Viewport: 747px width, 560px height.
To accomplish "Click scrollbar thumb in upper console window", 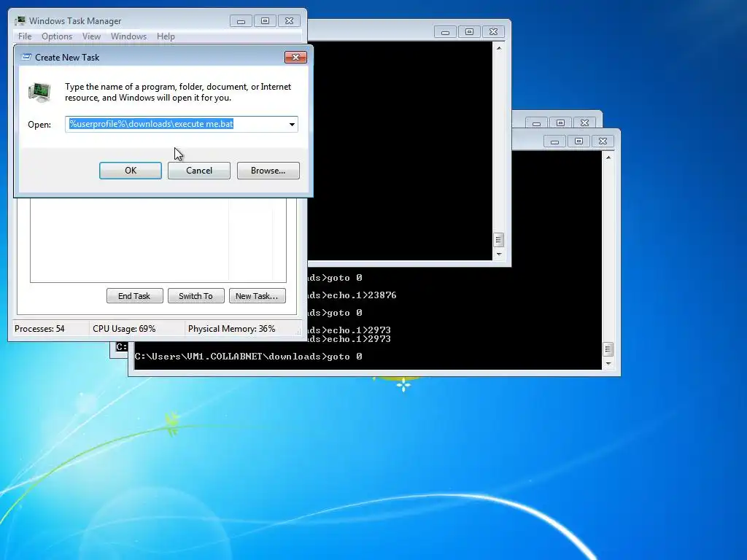I will 498,239.
